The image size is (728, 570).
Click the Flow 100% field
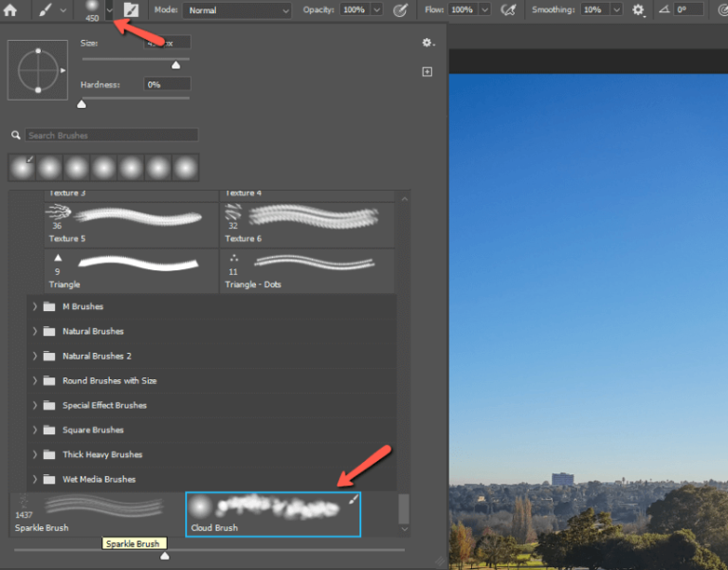463,9
